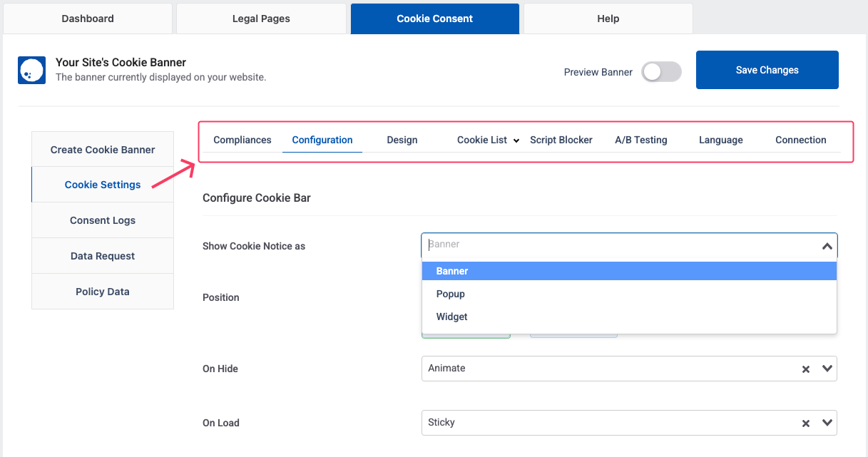Choose Banner from the dropdown list

coord(629,271)
